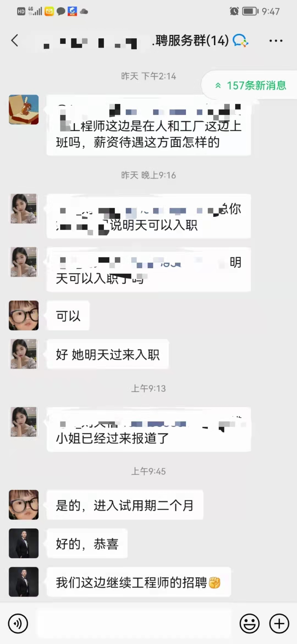The image size is (297, 644).
Task: Open the plus attachment menu
Action: [279, 623]
